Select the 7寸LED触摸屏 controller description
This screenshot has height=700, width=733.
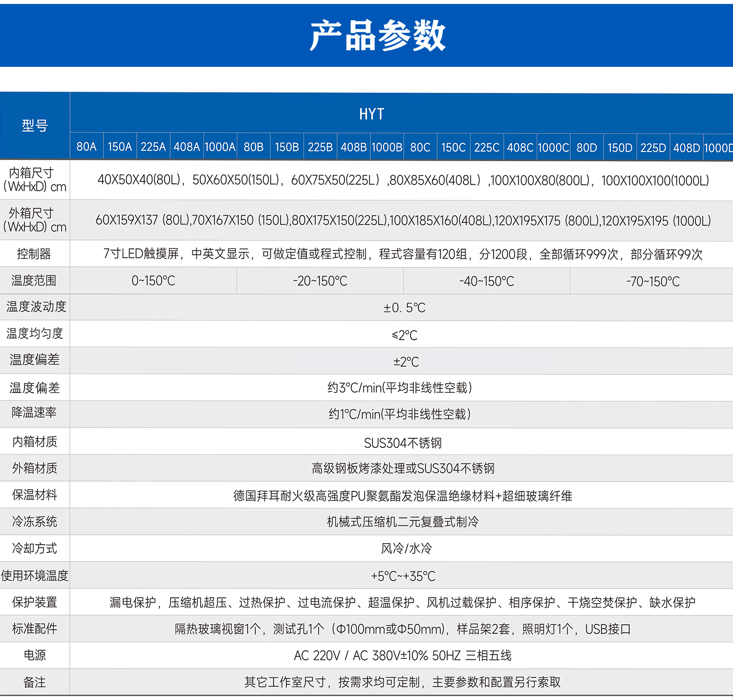(x=403, y=254)
